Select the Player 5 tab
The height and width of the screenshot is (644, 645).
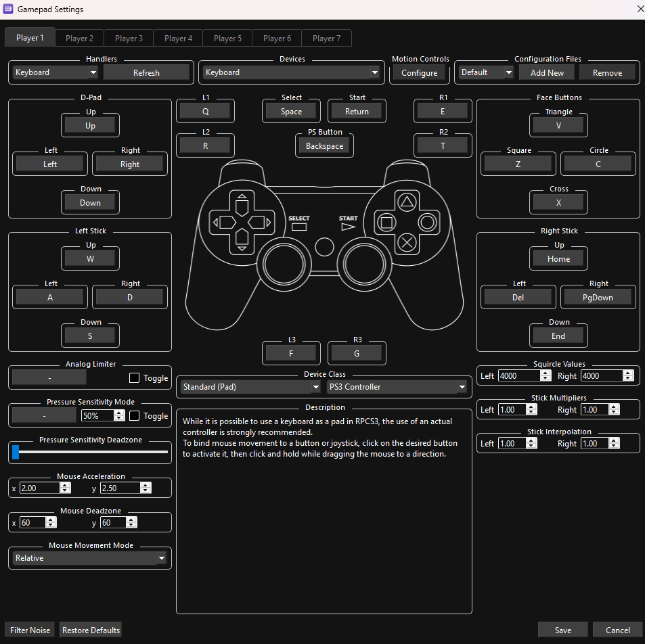(x=227, y=39)
